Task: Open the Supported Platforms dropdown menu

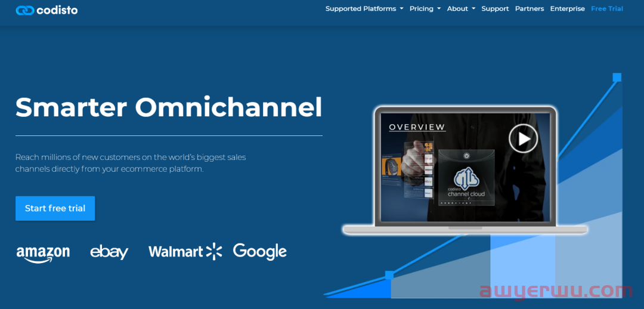Action: (x=364, y=8)
